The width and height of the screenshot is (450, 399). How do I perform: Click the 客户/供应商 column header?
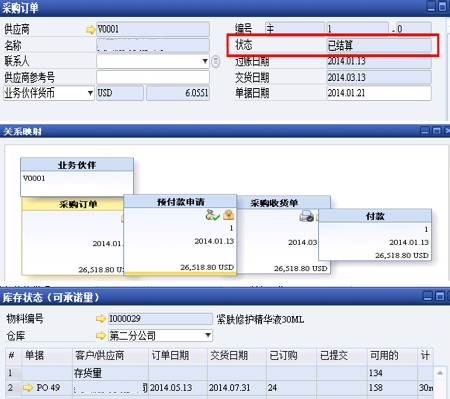110,356
